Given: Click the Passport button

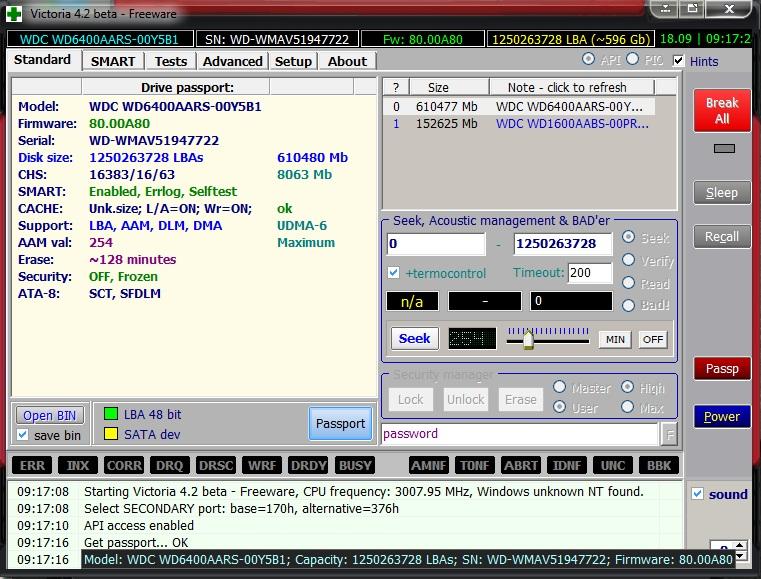Looking at the screenshot, I should [x=340, y=424].
